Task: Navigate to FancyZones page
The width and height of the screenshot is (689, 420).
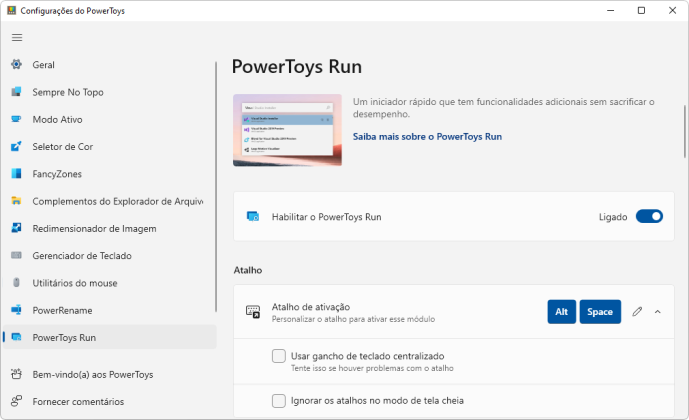Action: [x=109, y=174]
